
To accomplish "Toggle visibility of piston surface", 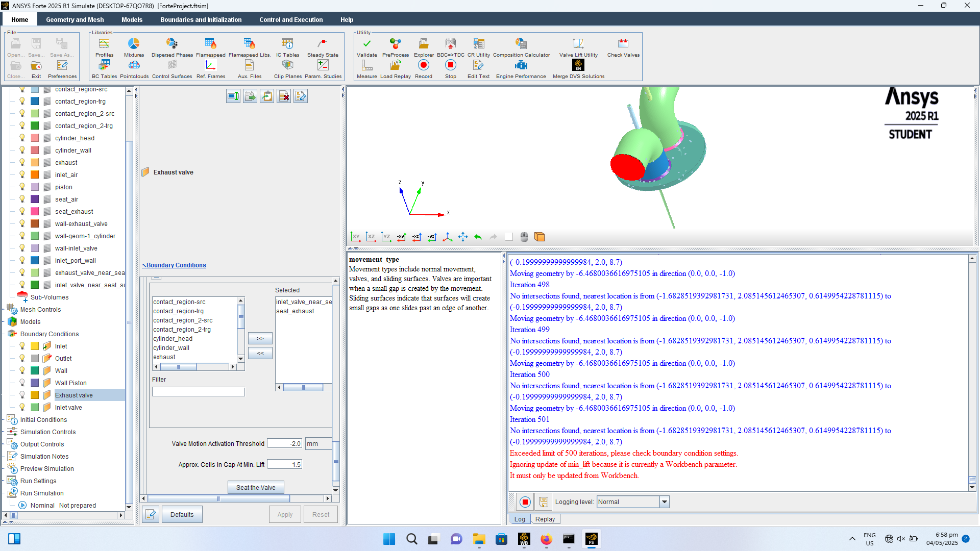I will (22, 187).
